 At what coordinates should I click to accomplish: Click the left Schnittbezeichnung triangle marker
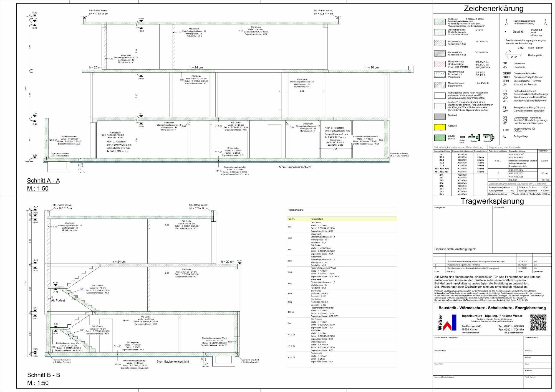coord(506,24)
